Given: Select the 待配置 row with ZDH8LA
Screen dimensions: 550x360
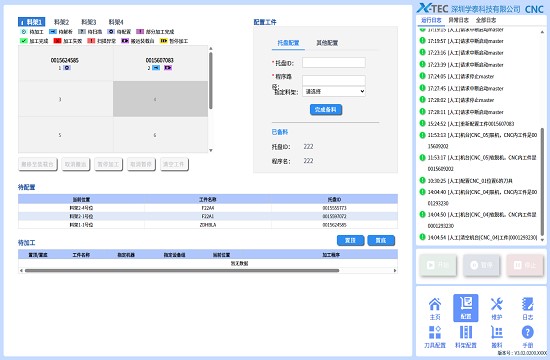Looking at the screenshot, I should click(x=208, y=225).
